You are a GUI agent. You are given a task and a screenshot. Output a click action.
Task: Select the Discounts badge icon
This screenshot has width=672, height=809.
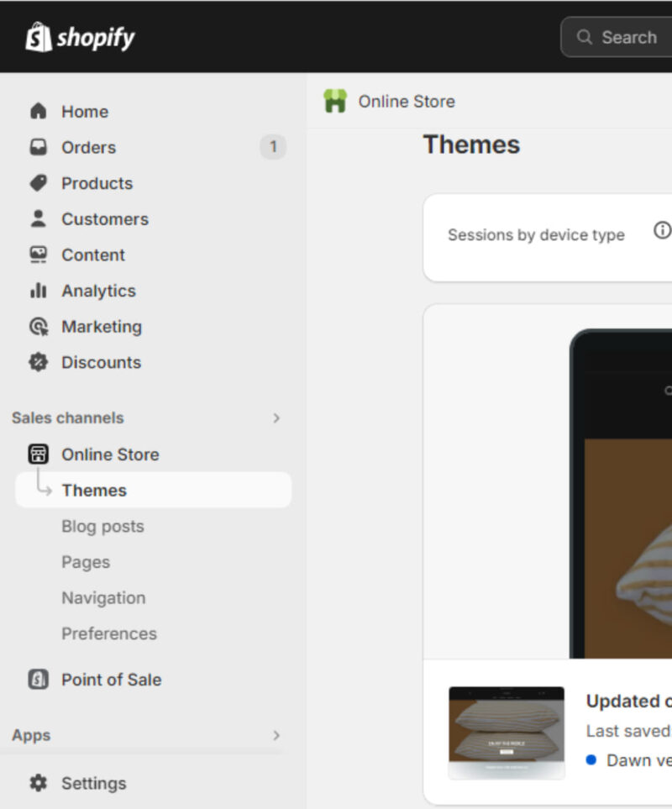tap(37, 362)
